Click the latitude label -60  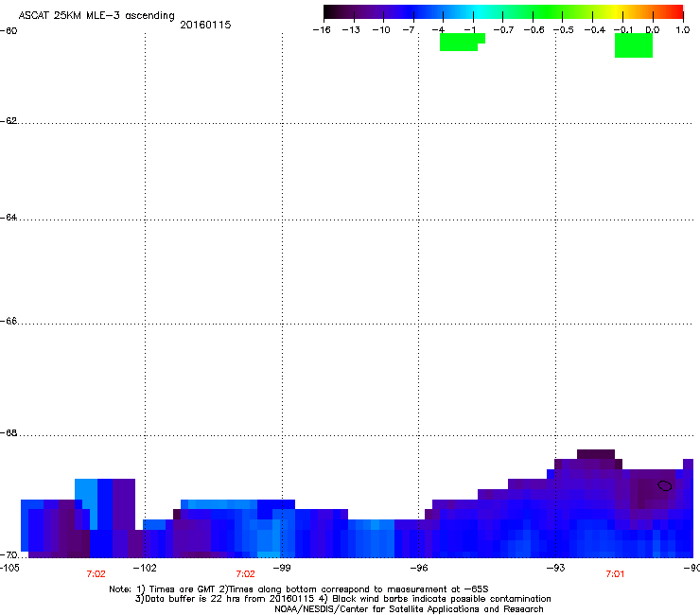point(9,31)
